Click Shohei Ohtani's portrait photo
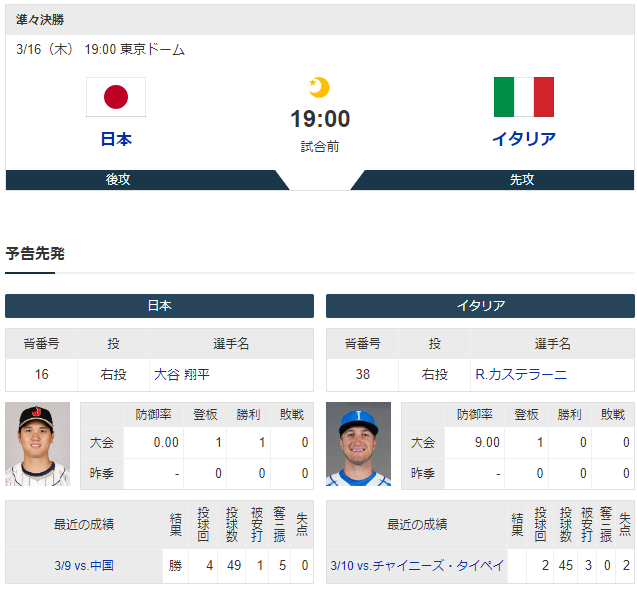This screenshot has width=637, height=589. pyautogui.click(x=37, y=444)
